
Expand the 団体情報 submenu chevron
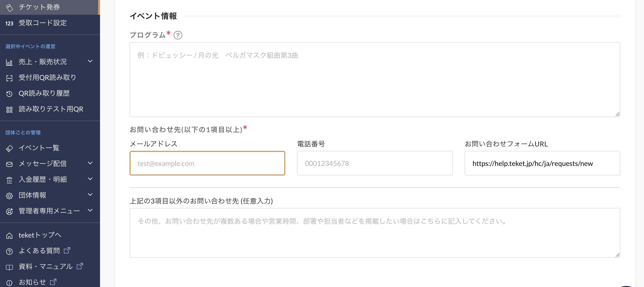pyautogui.click(x=90, y=195)
